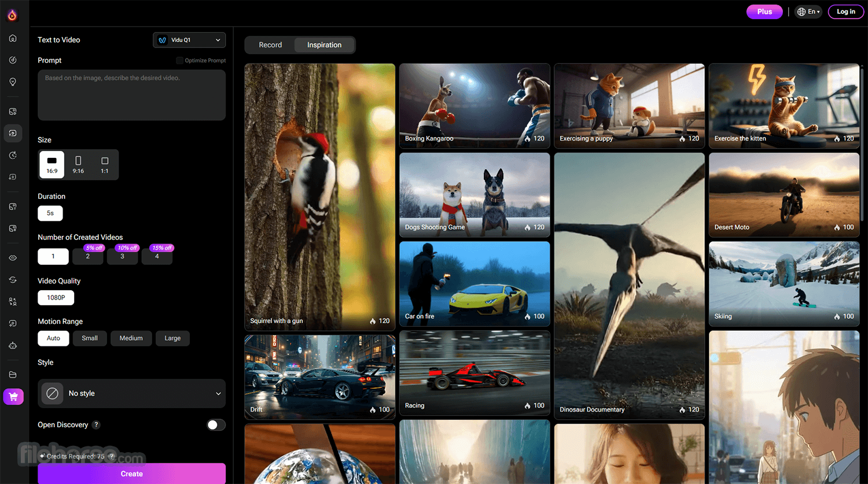
Task: Open the Skiing video thumbnail
Action: [x=784, y=284]
